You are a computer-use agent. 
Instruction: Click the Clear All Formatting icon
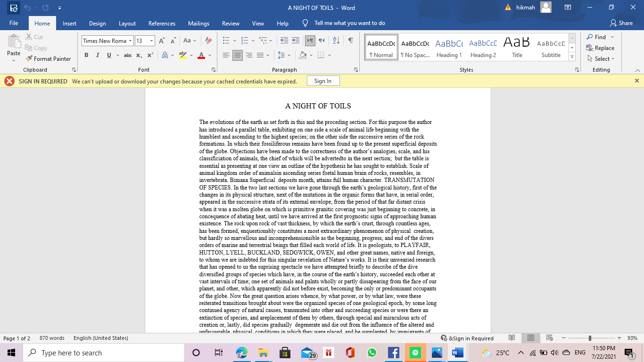208,41
